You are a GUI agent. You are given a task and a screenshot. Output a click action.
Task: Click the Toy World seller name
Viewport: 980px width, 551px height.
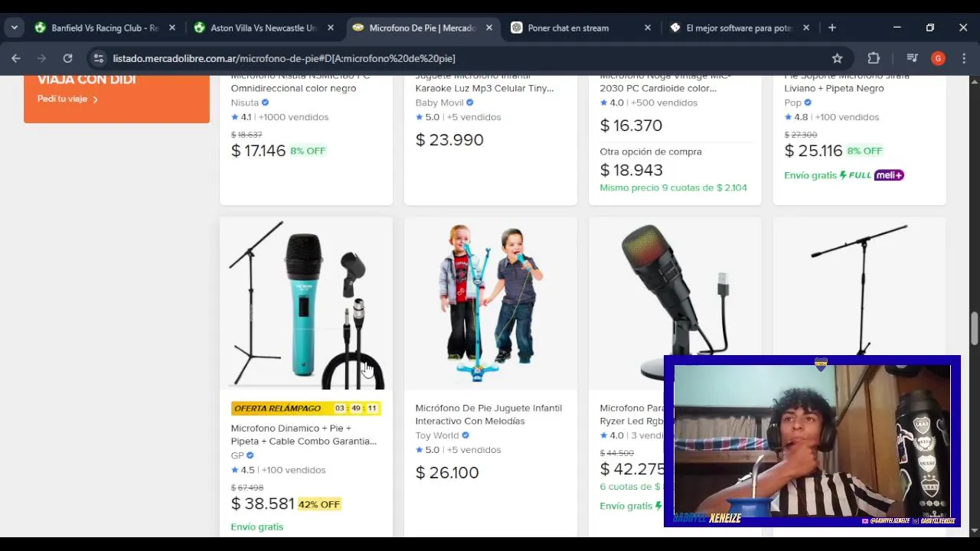click(x=437, y=435)
